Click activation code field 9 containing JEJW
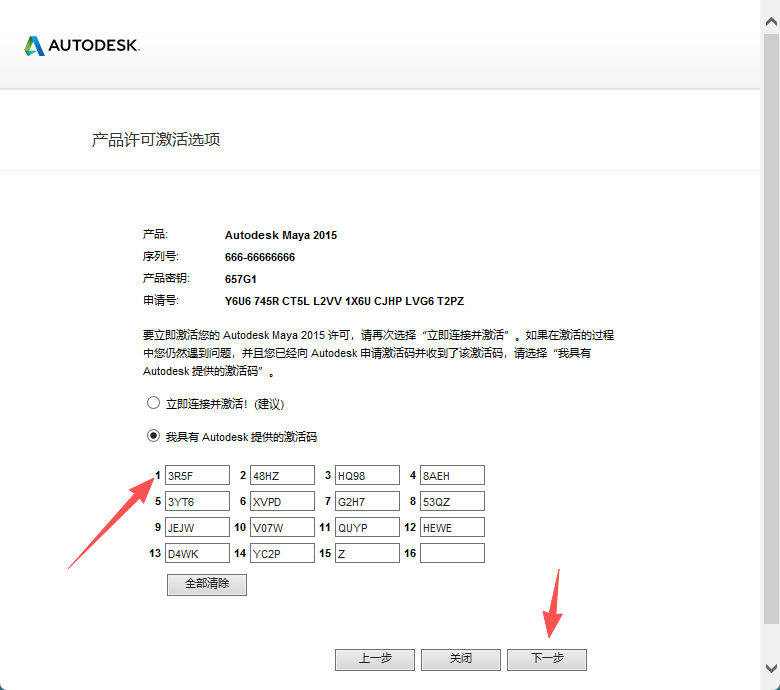The height and width of the screenshot is (690, 780). tap(197, 527)
